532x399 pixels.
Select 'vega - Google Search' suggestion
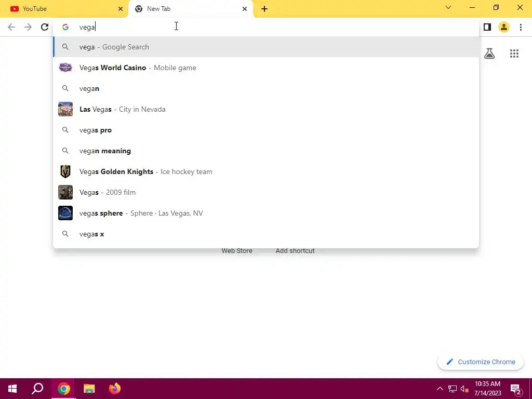(x=266, y=47)
